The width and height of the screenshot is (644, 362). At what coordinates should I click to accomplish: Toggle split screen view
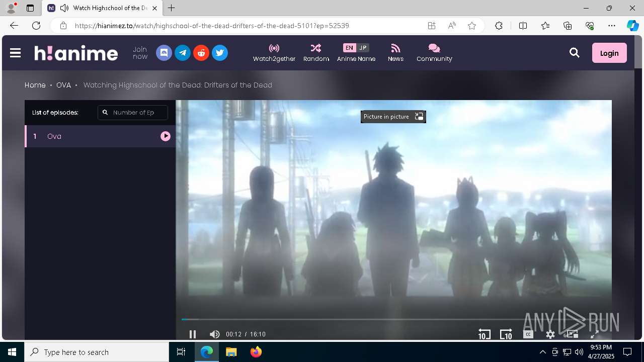pos(523,26)
